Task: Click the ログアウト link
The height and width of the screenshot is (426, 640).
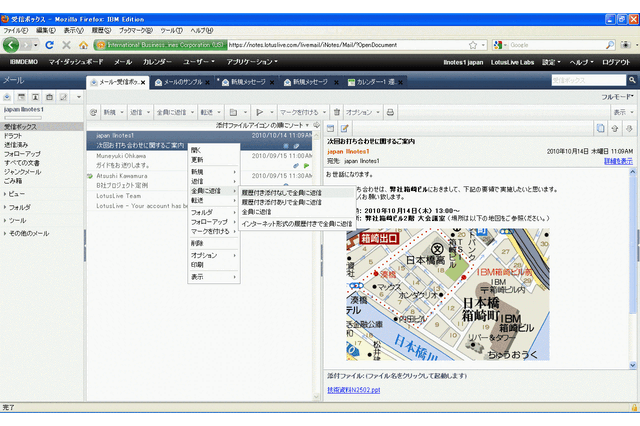Action: coord(616,62)
